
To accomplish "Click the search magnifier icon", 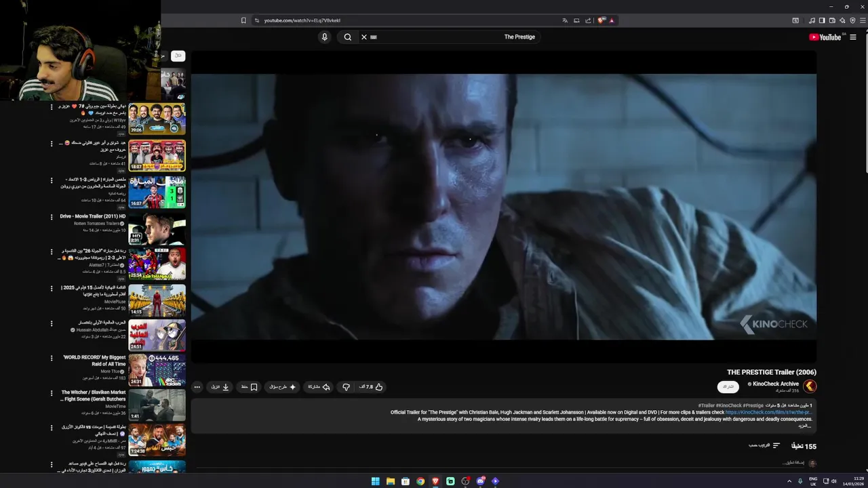I will pos(348,37).
